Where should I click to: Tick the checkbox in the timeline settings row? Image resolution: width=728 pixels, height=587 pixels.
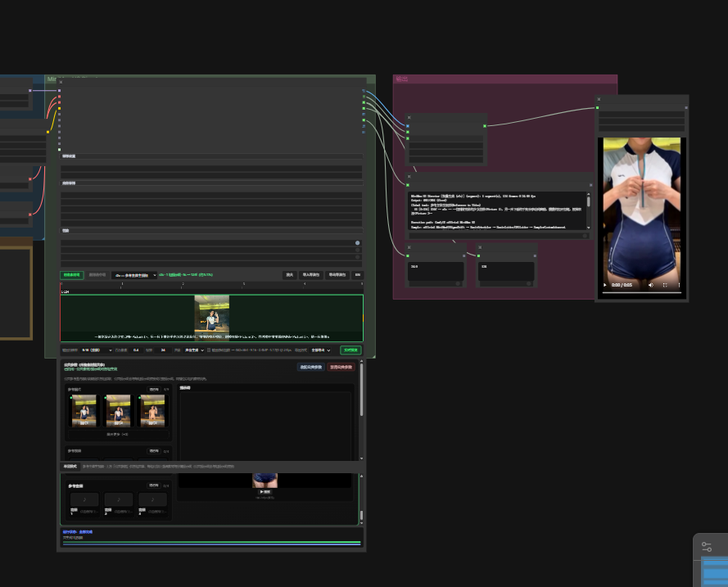click(209, 350)
